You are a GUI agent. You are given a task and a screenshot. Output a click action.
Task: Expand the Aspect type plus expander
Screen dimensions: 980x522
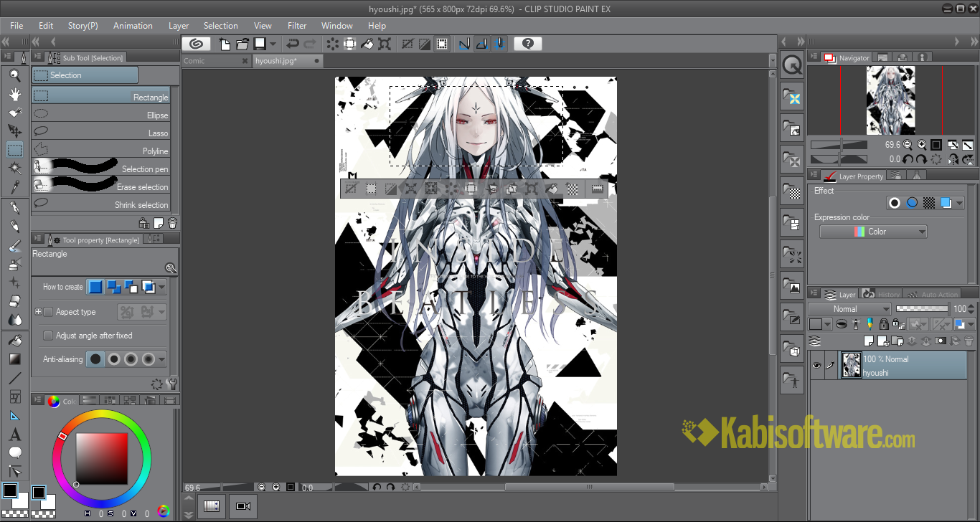[x=38, y=312]
